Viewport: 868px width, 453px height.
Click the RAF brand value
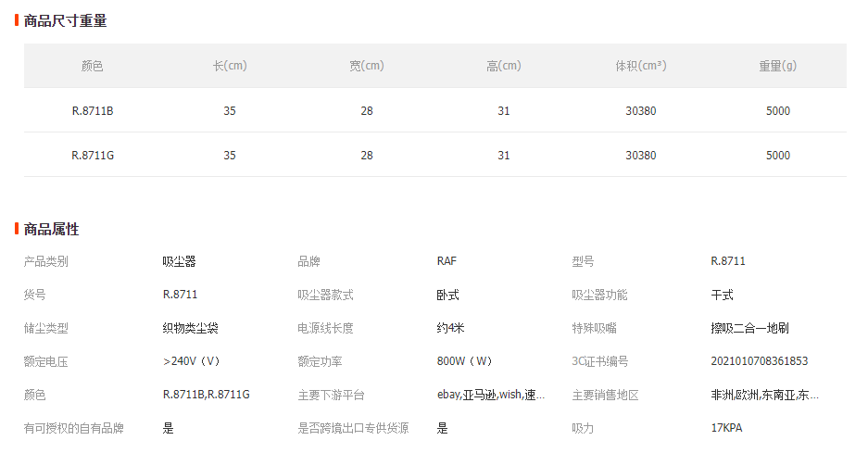click(x=447, y=261)
